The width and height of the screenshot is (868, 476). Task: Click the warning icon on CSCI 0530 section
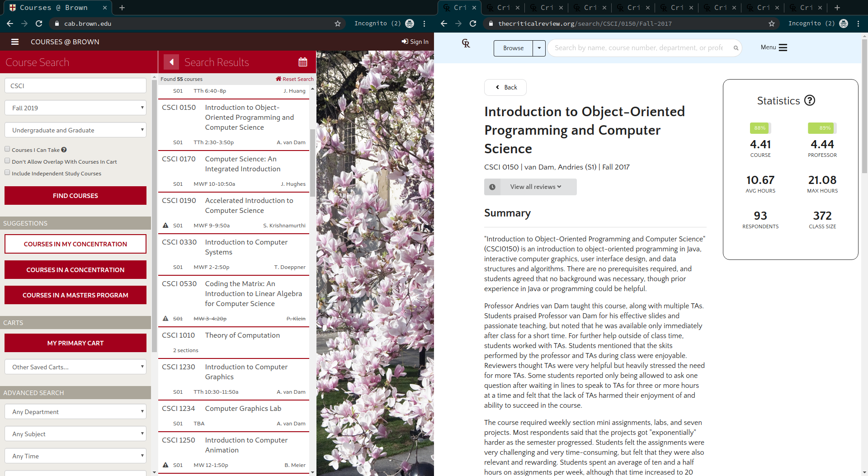[x=165, y=319]
